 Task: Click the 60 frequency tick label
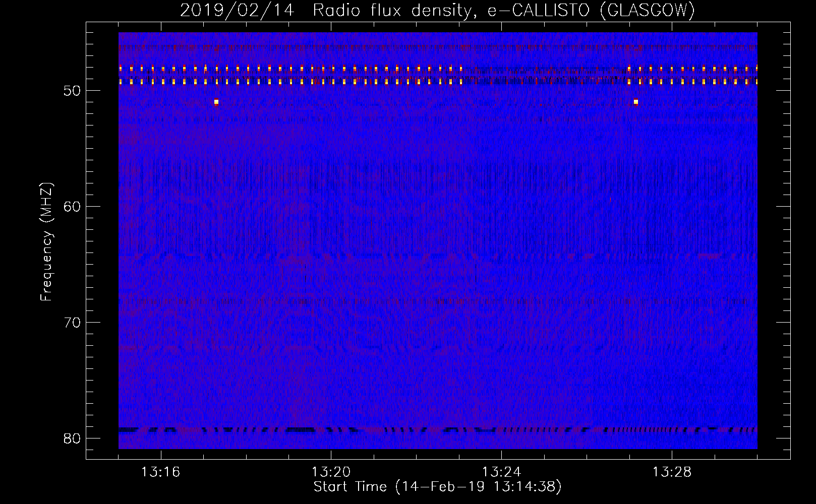tap(73, 207)
